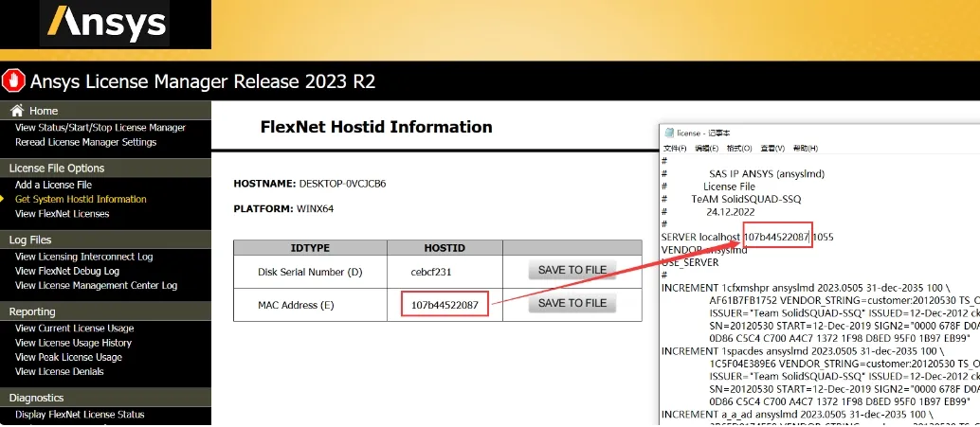This screenshot has width=980, height=427.
Task: Click Notepad title bar 'license - 记事本'
Action: 703,133
